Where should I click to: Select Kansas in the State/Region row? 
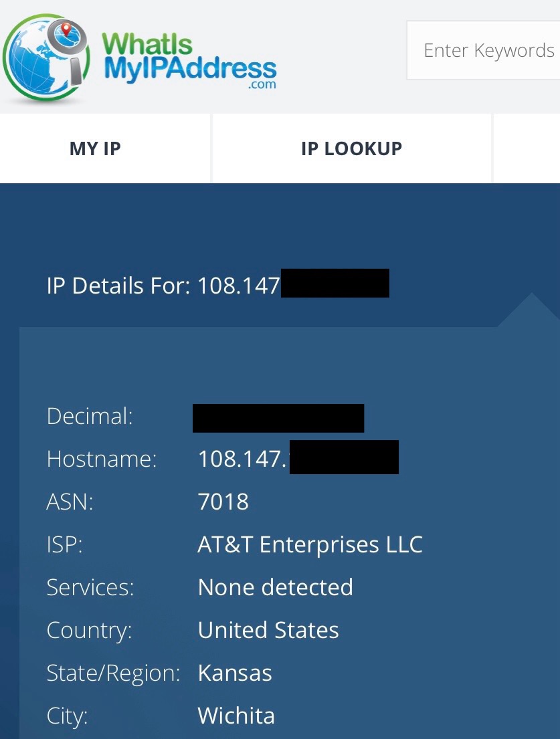click(x=235, y=673)
